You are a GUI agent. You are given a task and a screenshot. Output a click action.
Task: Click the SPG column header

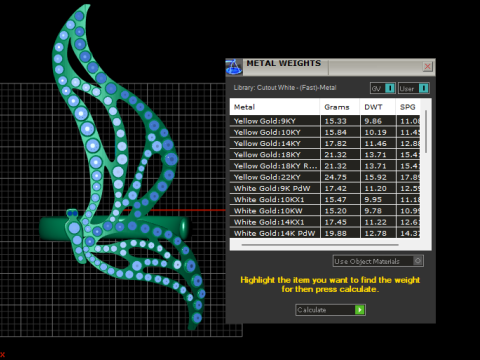tap(408, 107)
